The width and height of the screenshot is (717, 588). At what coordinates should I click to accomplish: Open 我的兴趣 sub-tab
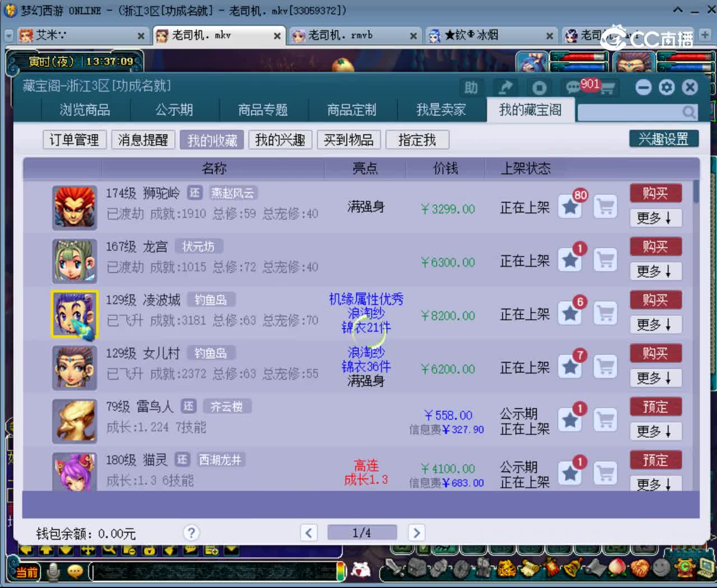pos(281,139)
